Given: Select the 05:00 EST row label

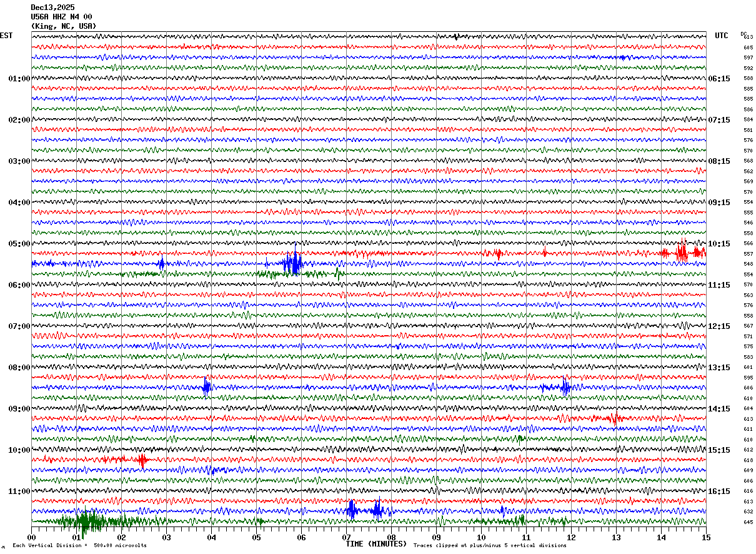Looking at the screenshot, I should coord(19,244).
